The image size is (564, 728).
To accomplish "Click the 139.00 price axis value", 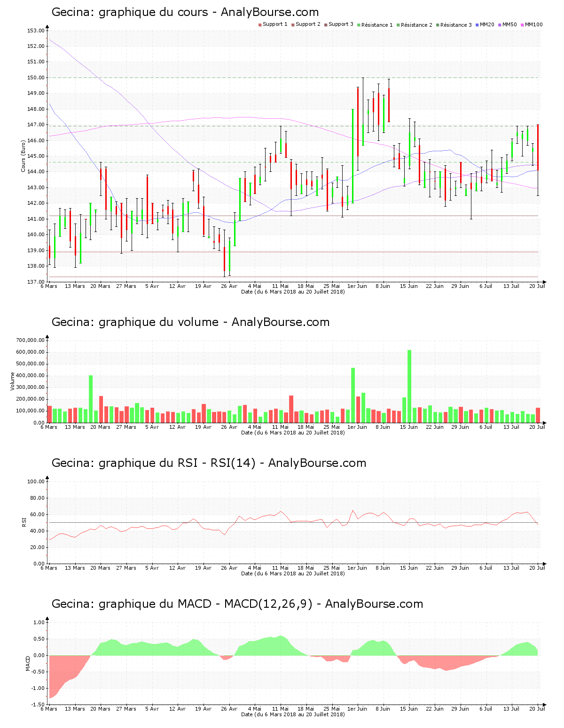I will click(36, 250).
